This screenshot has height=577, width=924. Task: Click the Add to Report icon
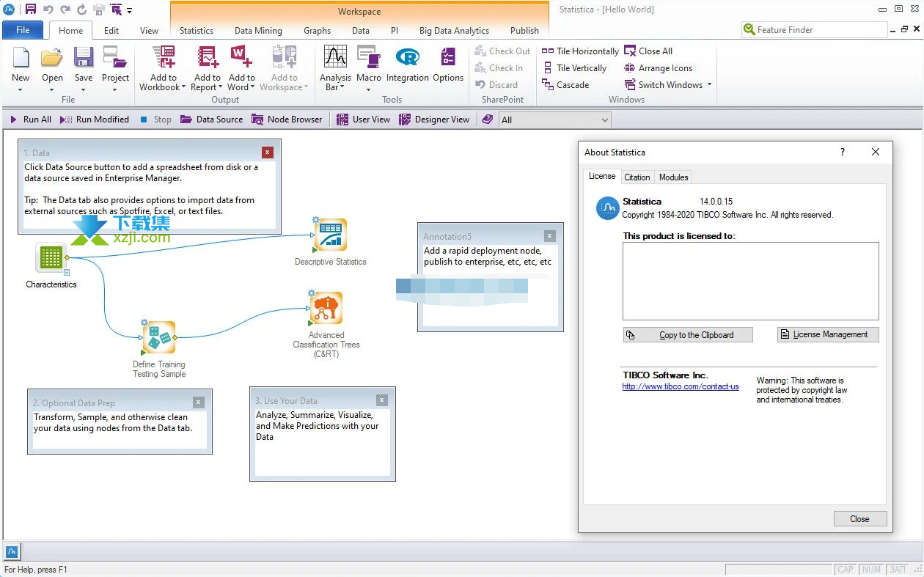[208, 57]
